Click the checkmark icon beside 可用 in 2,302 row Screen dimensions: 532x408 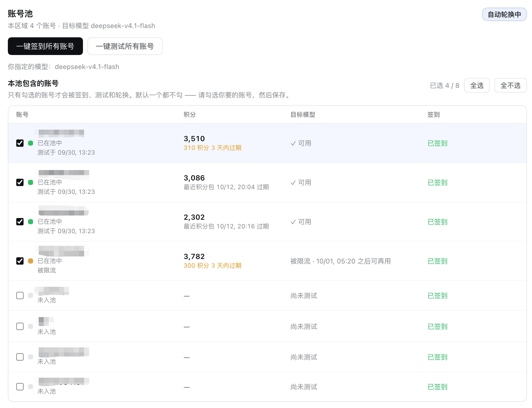point(293,222)
